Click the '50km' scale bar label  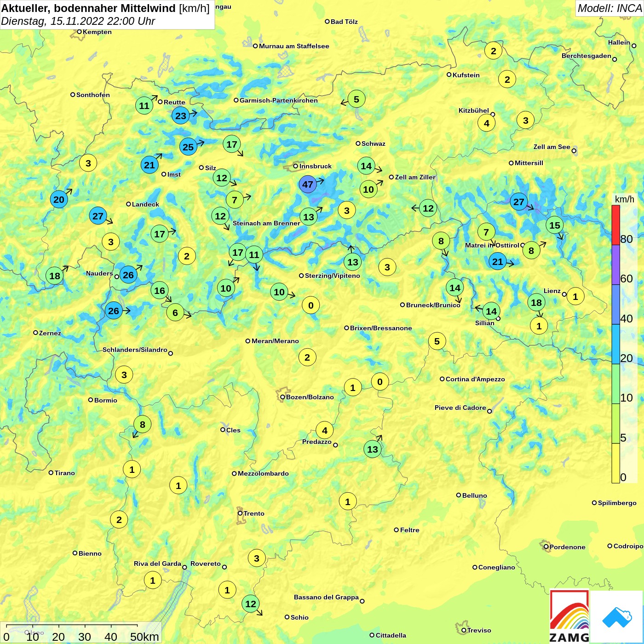144,637
